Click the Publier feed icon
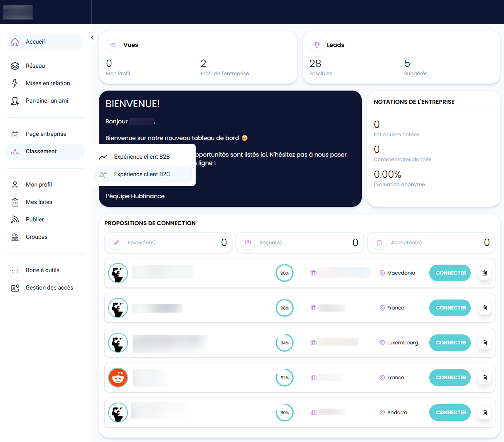 pyautogui.click(x=15, y=220)
